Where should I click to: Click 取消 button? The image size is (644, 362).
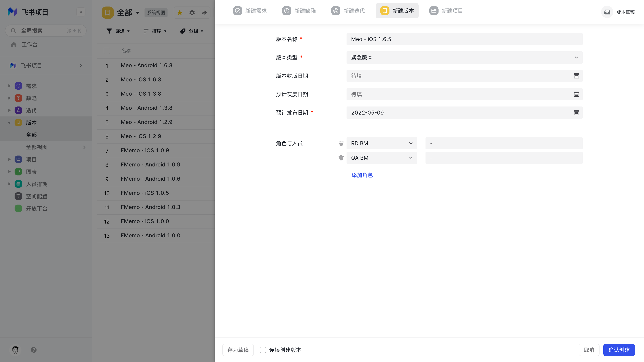(x=589, y=350)
